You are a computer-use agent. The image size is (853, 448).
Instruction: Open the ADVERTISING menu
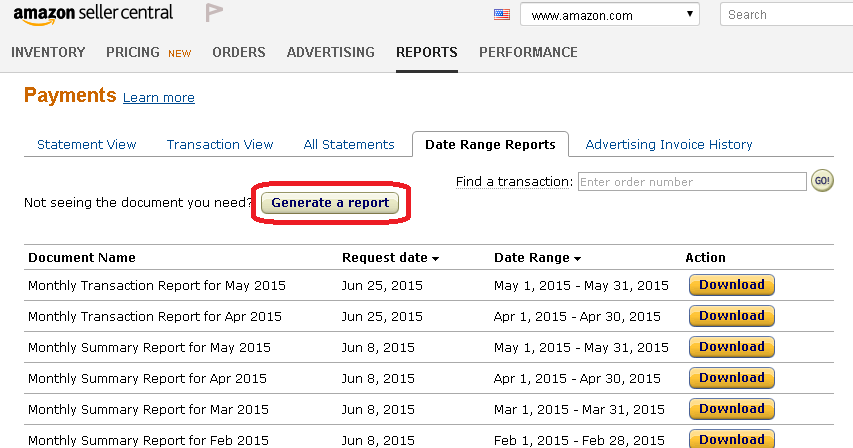coord(331,52)
